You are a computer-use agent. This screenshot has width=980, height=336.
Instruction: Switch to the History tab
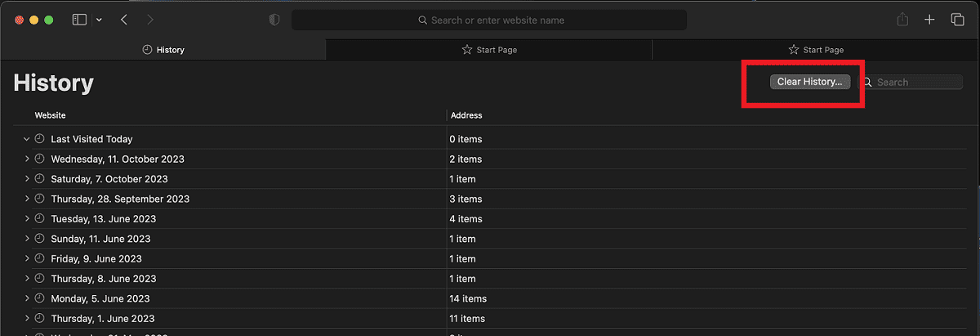[163, 50]
